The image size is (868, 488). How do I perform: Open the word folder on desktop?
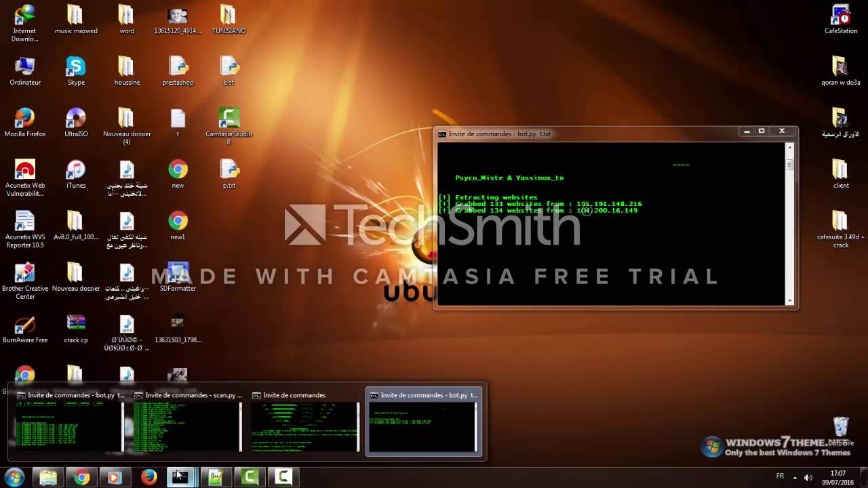click(x=127, y=19)
